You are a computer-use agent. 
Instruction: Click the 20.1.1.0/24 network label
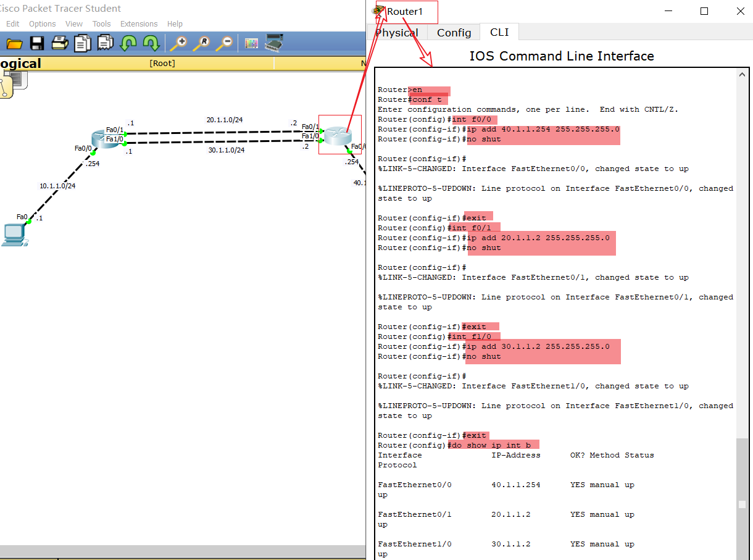point(225,120)
